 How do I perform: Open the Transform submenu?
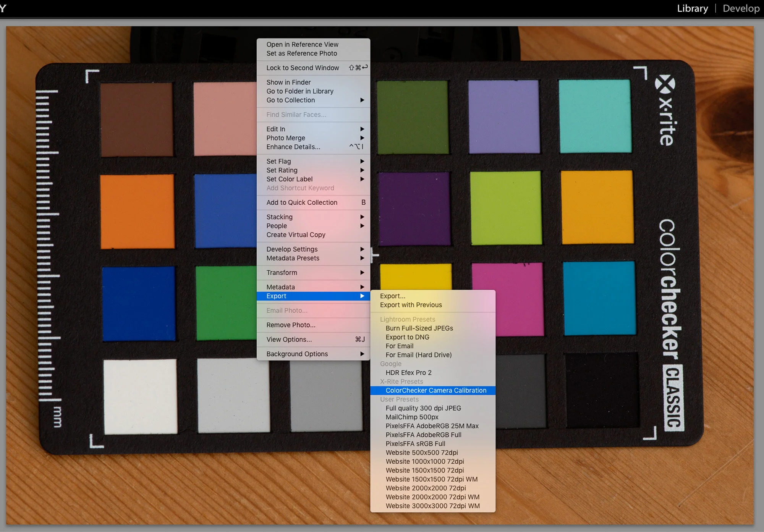point(313,273)
